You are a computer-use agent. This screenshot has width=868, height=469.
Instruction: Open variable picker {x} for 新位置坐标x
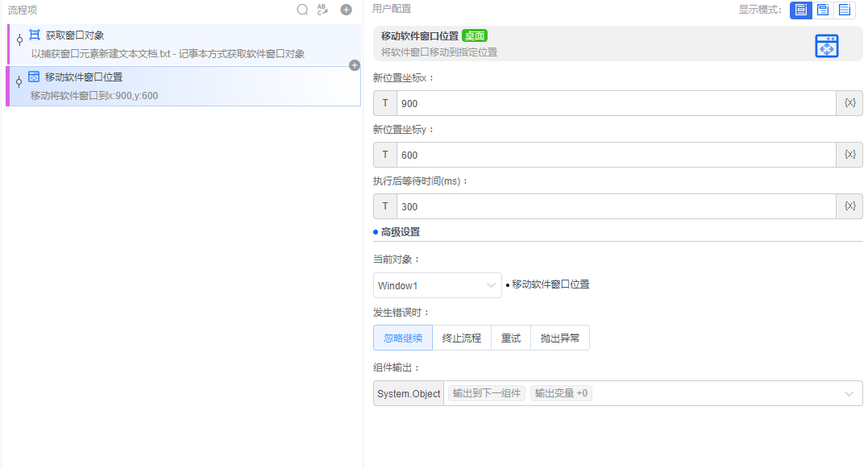pyautogui.click(x=849, y=102)
